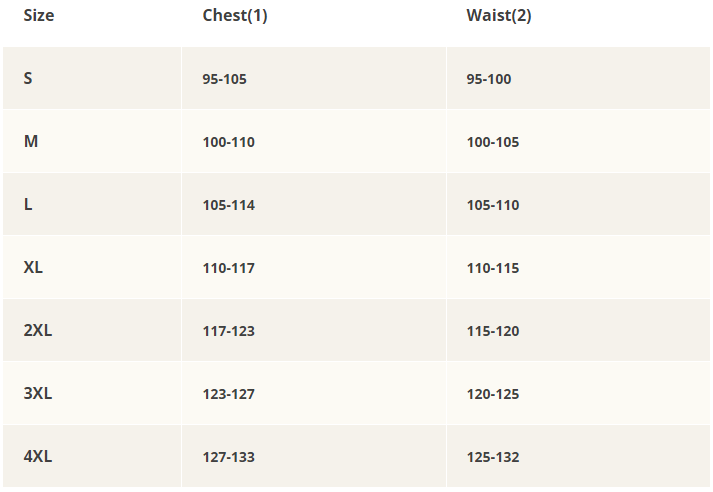Click chest value 95-105
The height and width of the screenshot is (492, 713).
click(x=225, y=79)
